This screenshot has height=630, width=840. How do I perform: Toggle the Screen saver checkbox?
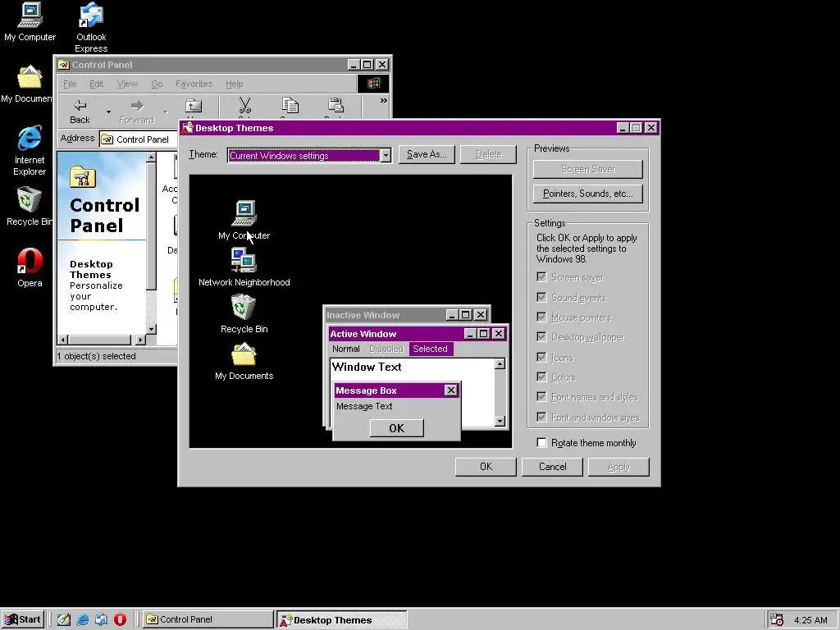coord(541,277)
